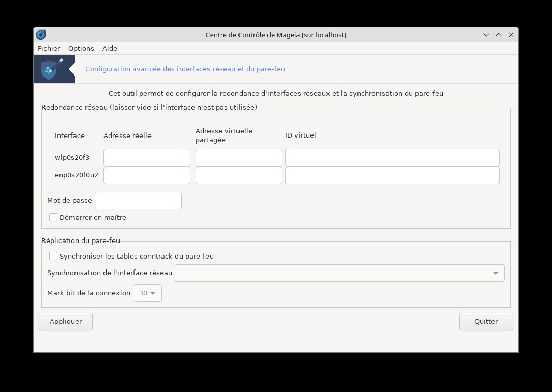Focus the Adresse réelle field for wlp0s20f3
Screen dimensions: 552x392
click(147, 158)
